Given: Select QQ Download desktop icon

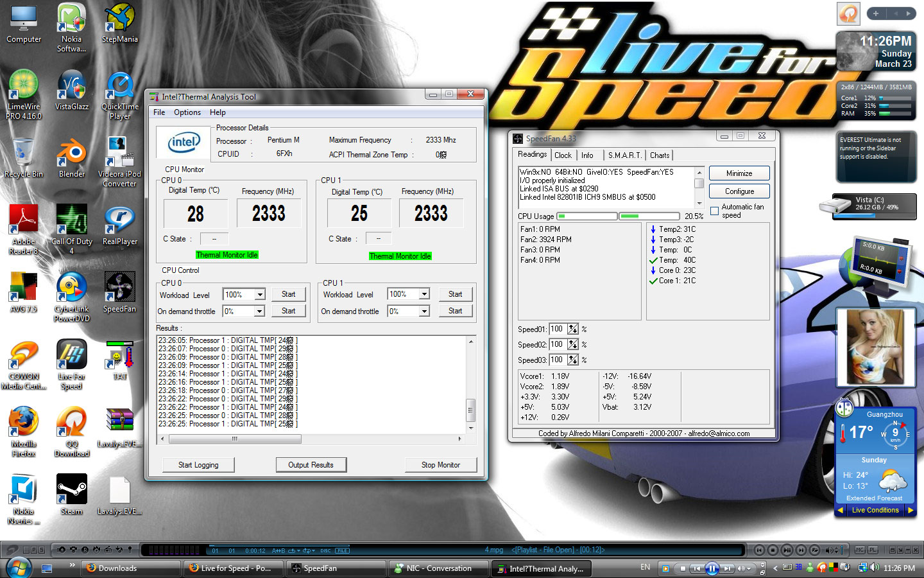Looking at the screenshot, I should (x=72, y=432).
